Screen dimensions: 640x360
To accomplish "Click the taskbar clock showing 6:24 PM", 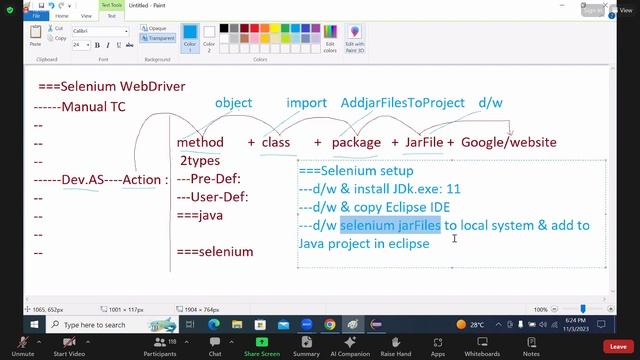I will 576,324.
